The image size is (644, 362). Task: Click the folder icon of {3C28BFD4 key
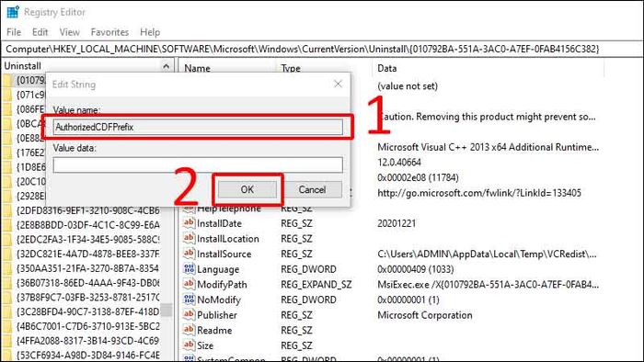[x=7, y=311]
